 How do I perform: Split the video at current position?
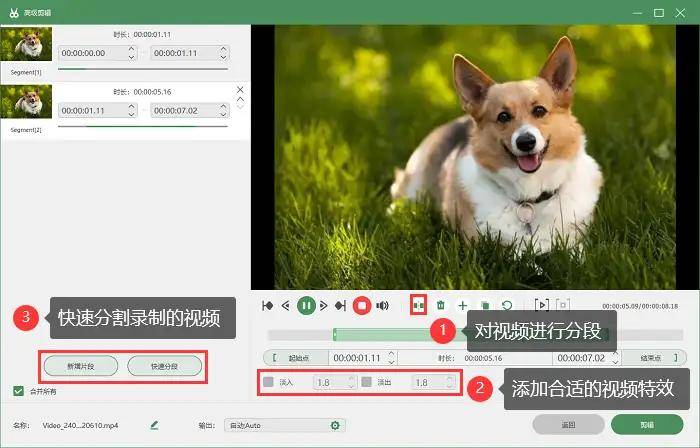click(x=418, y=305)
